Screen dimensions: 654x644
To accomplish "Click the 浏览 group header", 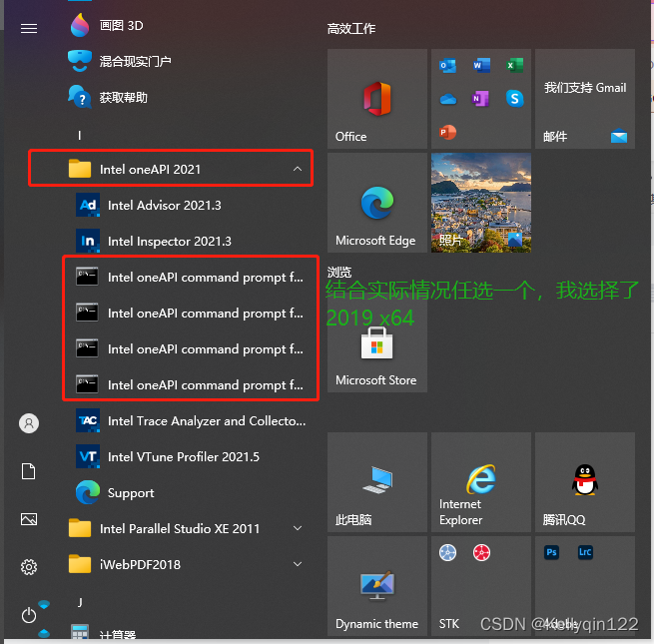I will [x=339, y=273].
